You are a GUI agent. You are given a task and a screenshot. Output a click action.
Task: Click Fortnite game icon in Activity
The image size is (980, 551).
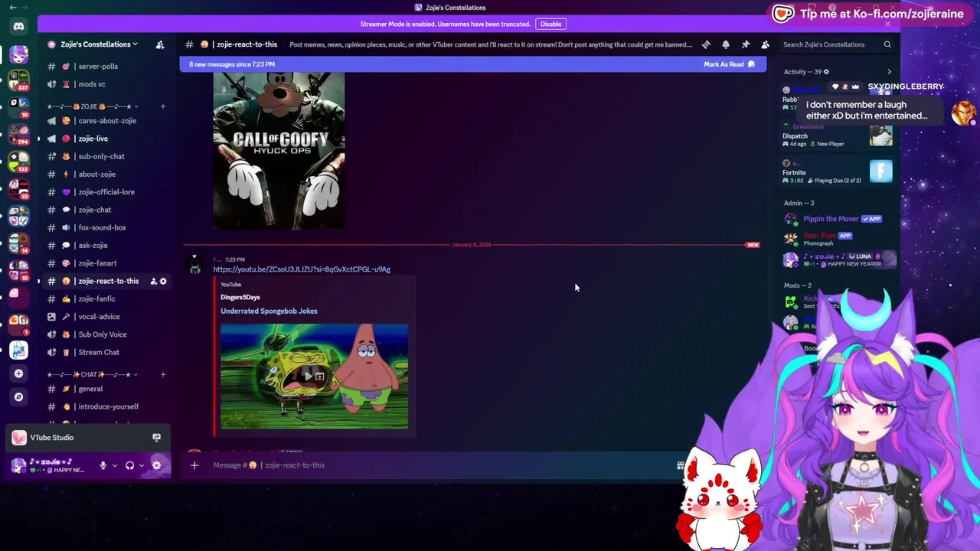880,171
